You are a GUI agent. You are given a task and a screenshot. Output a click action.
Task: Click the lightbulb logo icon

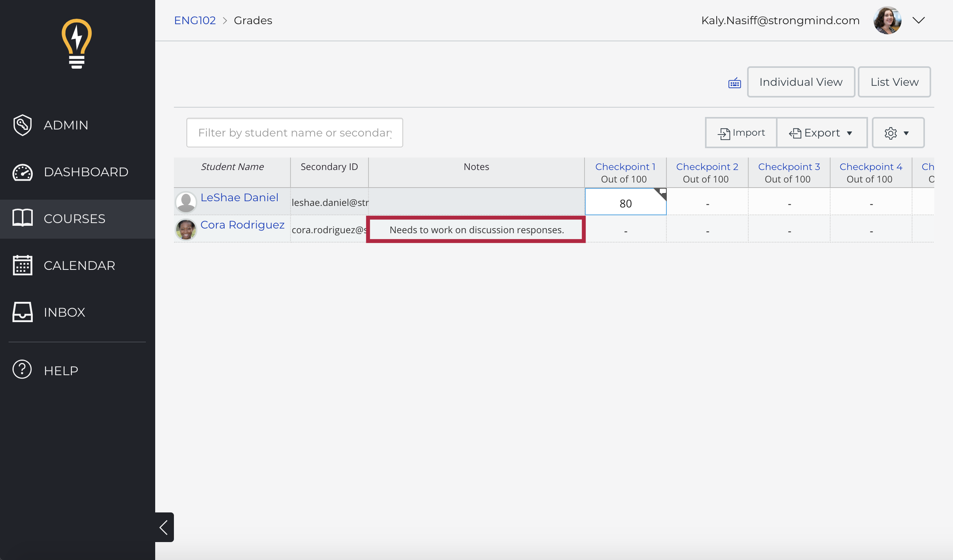[77, 44]
